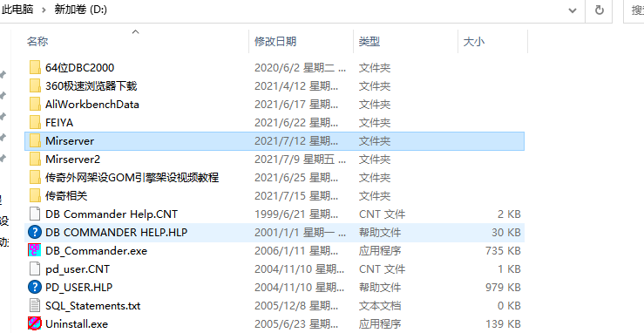
Task: Select the name 360极速浏览器下载
Action: [x=92, y=85]
